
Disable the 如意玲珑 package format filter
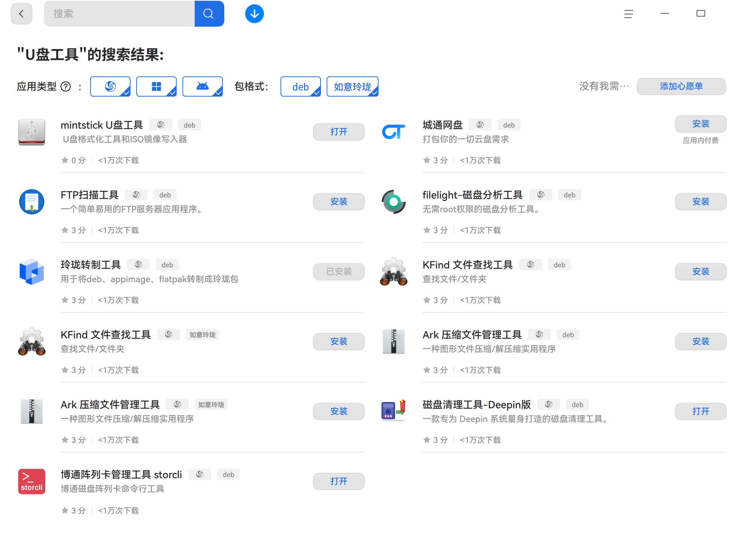coord(352,86)
